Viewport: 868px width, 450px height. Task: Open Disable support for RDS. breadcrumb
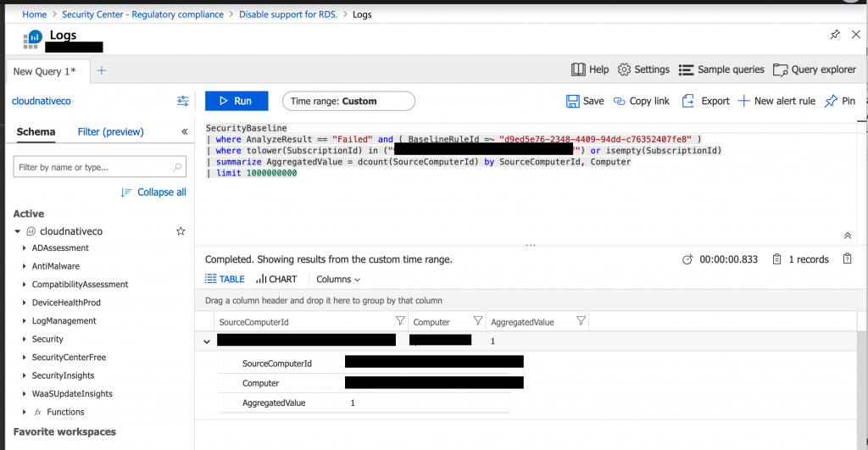pyautogui.click(x=288, y=14)
